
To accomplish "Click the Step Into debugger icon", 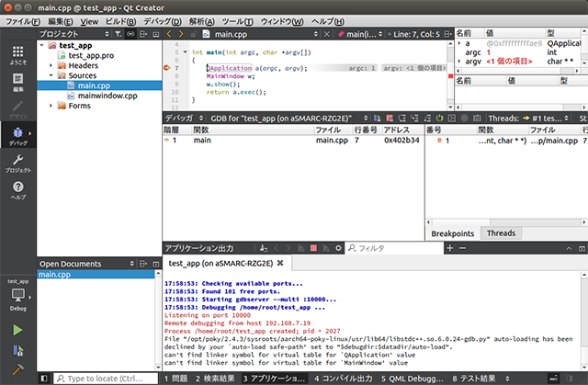I will coord(414,119).
